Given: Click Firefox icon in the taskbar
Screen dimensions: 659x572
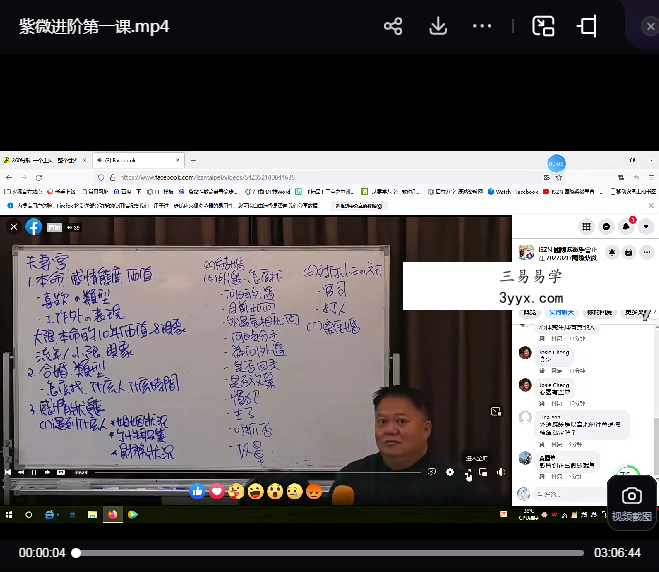Looking at the screenshot, I should pyautogui.click(x=113, y=514).
